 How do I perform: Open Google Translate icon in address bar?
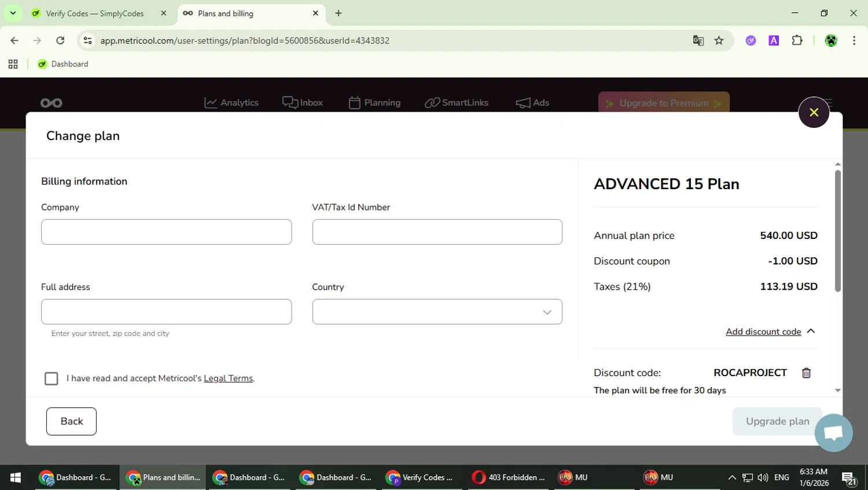(x=698, y=40)
